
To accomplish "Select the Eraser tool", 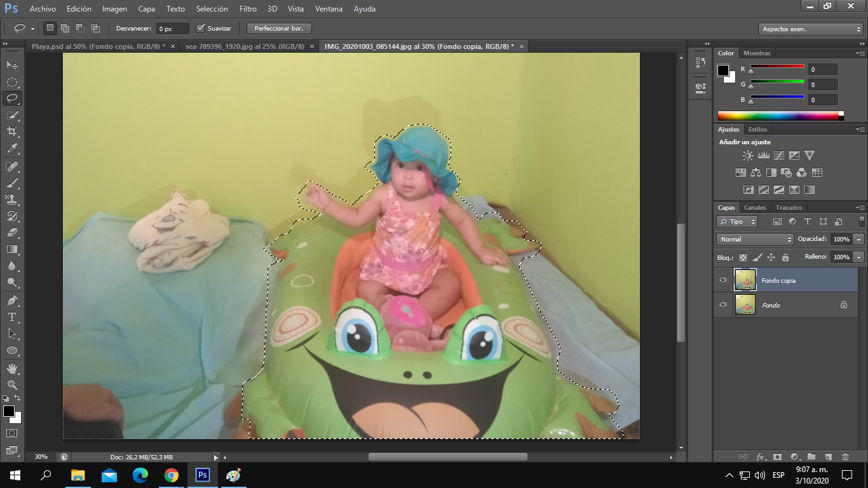I will tap(12, 233).
